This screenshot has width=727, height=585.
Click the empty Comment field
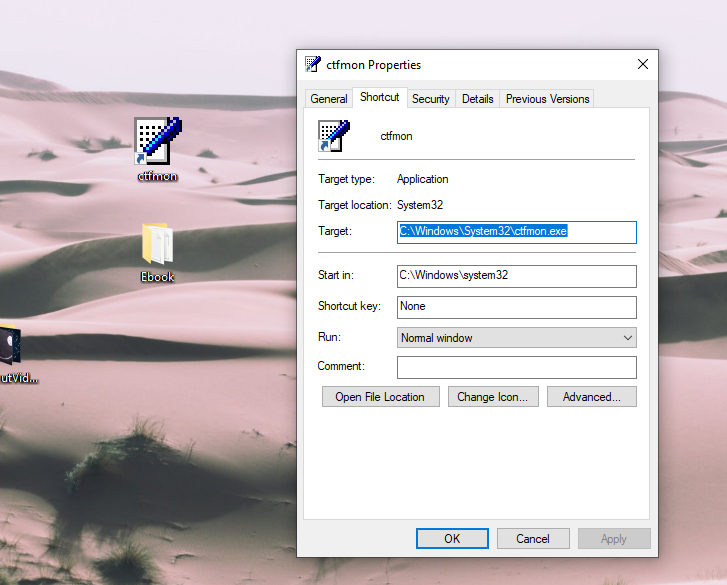point(517,367)
